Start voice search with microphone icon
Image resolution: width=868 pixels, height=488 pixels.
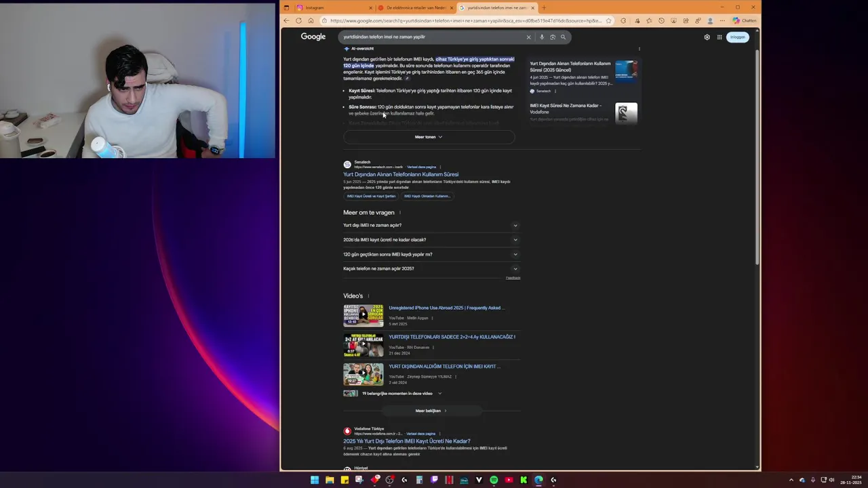(541, 37)
